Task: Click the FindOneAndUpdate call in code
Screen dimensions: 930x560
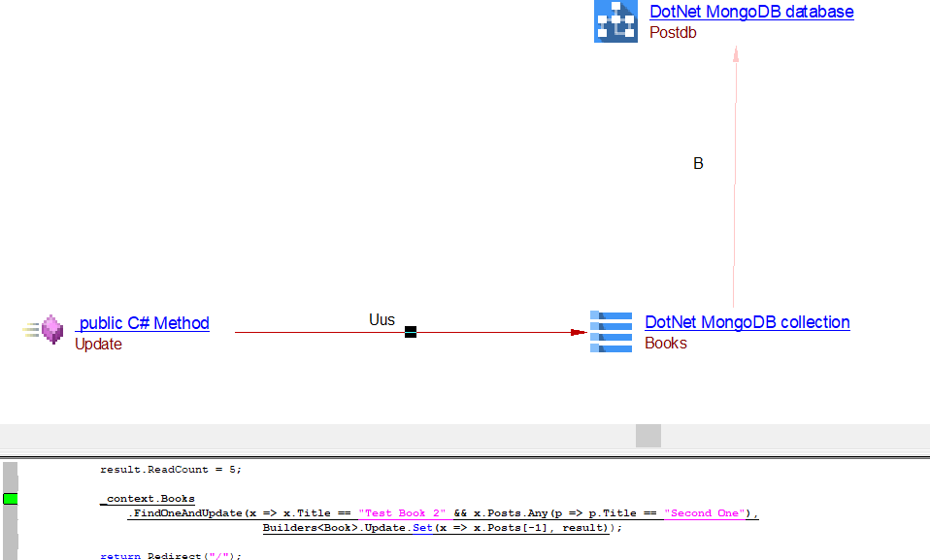Action: (x=184, y=513)
